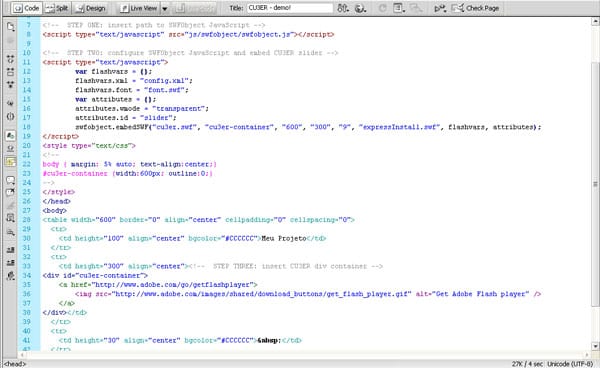Click the 27K / 4 sec download indicator
The width and height of the screenshot is (600, 368).
click(527, 364)
